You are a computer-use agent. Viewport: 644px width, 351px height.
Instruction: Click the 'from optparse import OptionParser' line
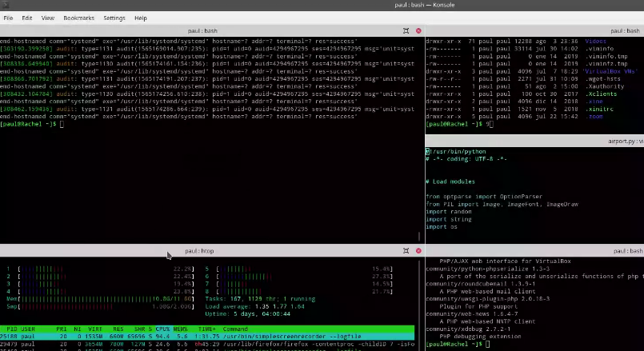(484, 197)
